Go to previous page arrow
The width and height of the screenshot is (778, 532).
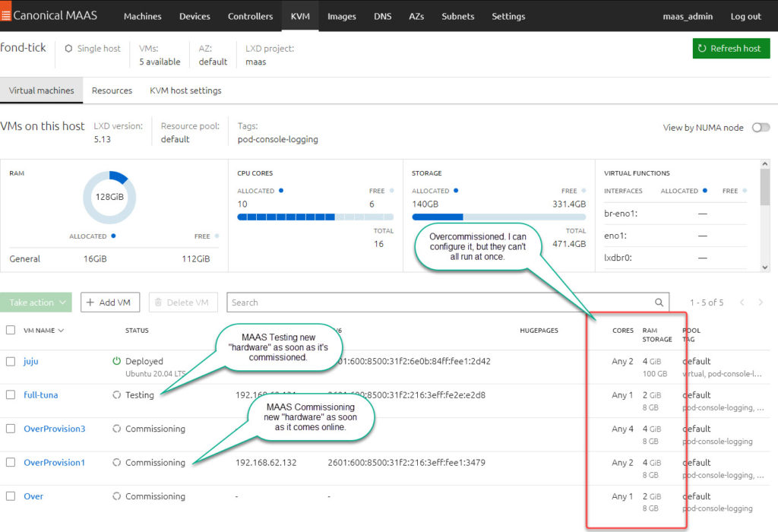(742, 302)
